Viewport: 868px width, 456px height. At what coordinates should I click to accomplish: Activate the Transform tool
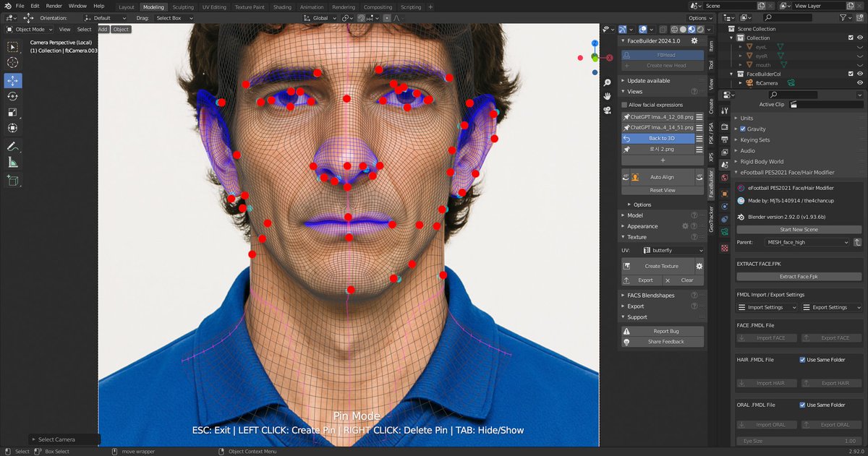[13, 128]
